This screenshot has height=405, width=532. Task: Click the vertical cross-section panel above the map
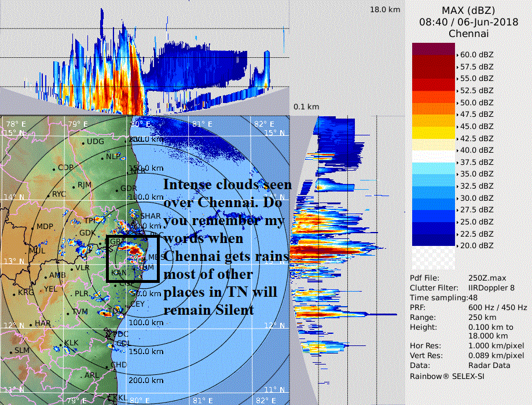coord(145,58)
